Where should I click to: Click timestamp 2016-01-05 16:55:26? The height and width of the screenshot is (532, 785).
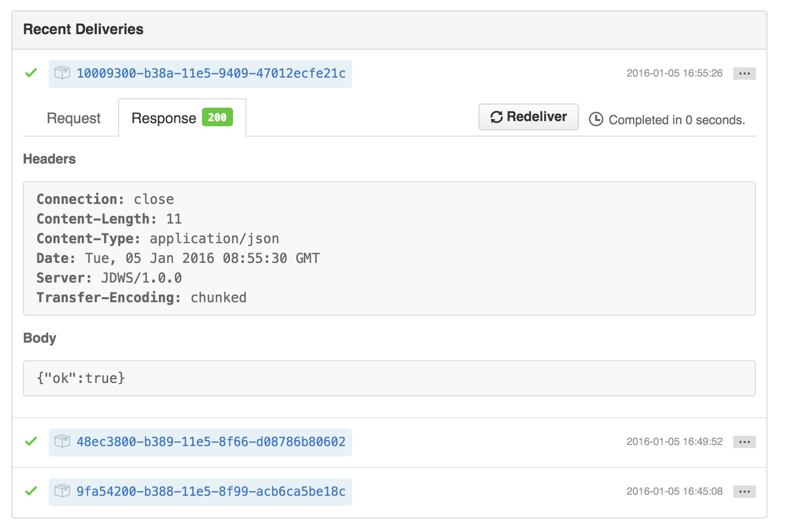pyautogui.click(x=674, y=73)
